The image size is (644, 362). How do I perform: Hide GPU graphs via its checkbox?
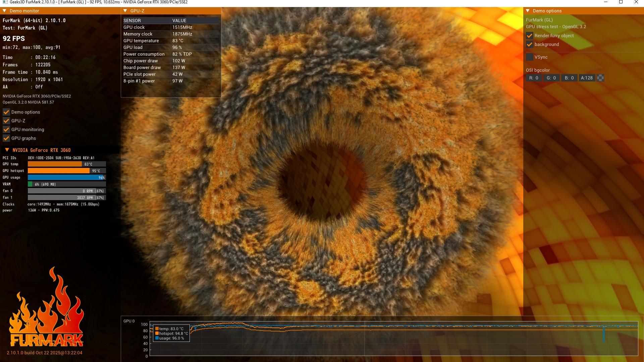tap(6, 138)
